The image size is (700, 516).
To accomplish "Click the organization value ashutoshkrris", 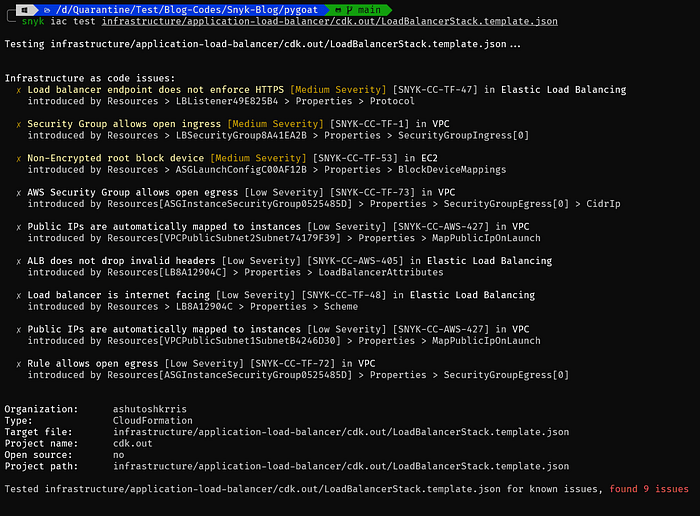I will coord(150,409).
